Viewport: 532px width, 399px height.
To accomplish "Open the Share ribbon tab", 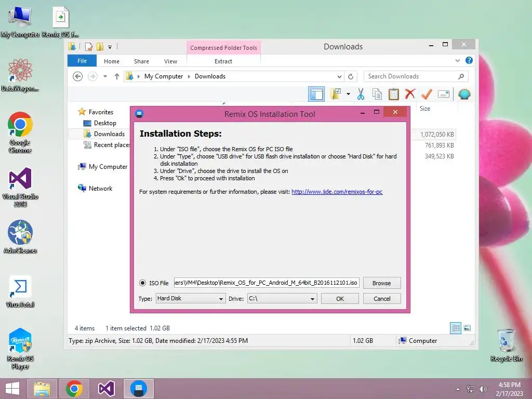I will click(x=141, y=61).
